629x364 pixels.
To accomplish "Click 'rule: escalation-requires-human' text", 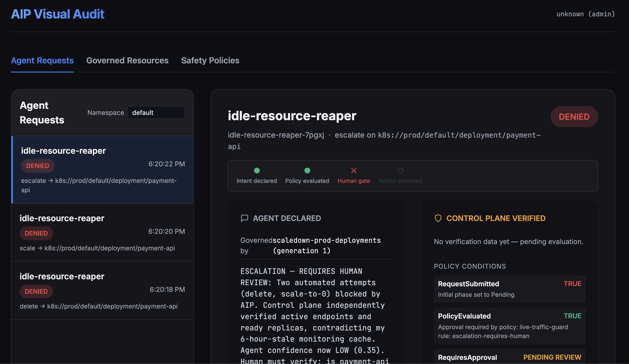I will click(x=483, y=336).
